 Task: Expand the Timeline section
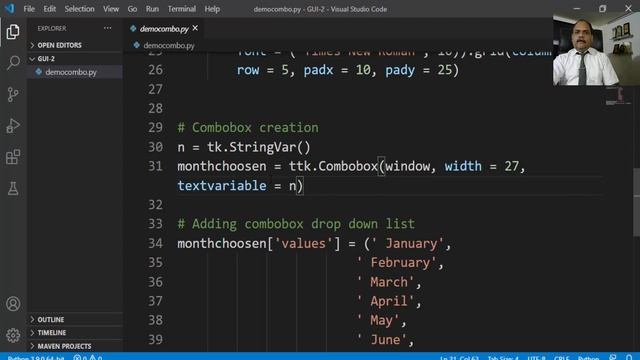[75, 333]
